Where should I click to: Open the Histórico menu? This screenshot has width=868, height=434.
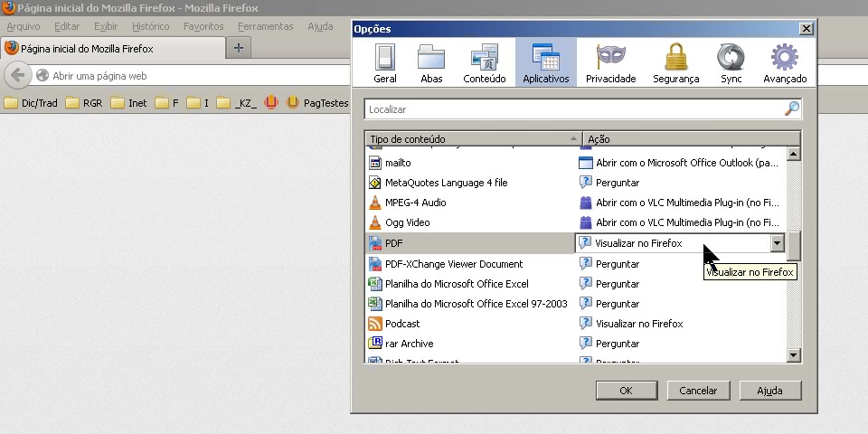(150, 26)
